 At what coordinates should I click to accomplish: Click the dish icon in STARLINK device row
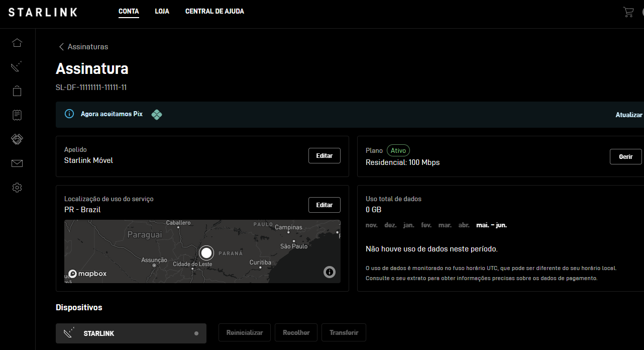point(69,333)
